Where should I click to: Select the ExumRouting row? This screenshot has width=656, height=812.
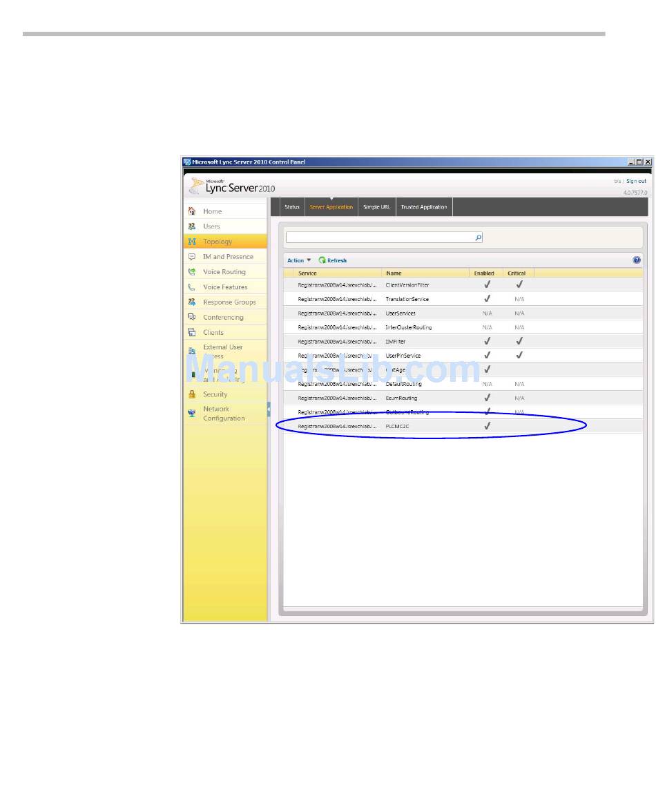click(x=463, y=398)
